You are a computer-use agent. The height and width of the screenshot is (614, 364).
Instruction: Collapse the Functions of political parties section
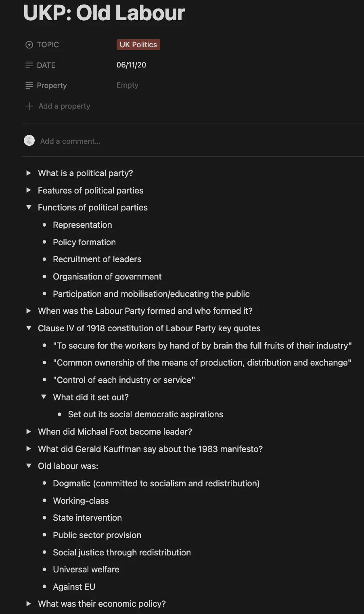pyautogui.click(x=29, y=207)
